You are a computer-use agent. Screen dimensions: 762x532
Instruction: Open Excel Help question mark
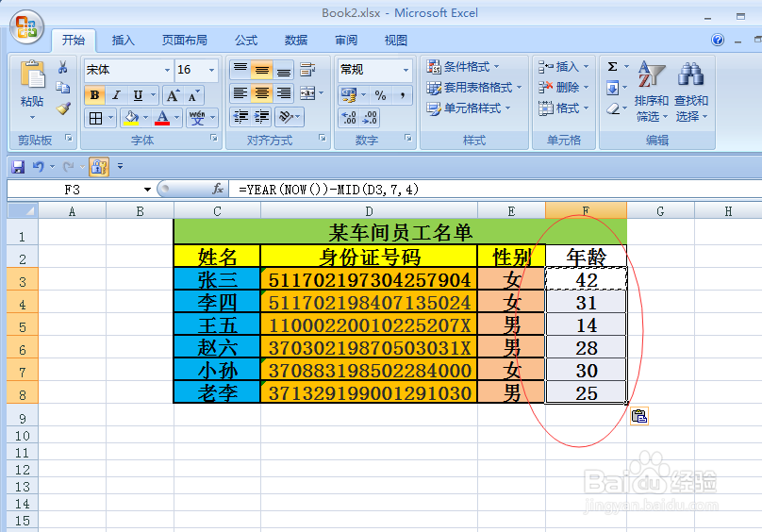tap(718, 40)
